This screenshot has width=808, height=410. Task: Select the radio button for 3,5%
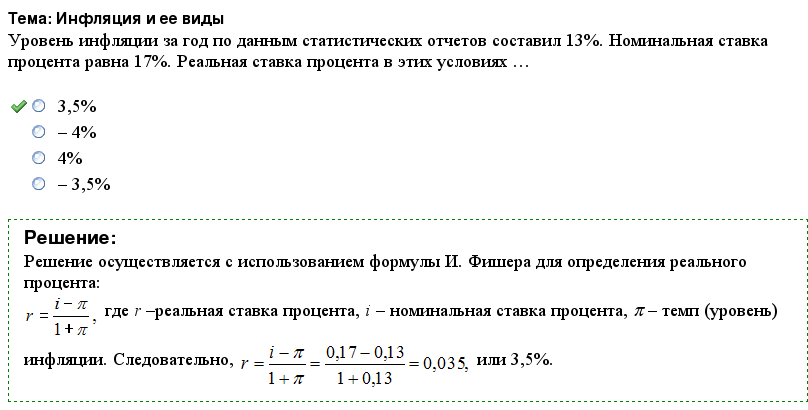coord(39,106)
